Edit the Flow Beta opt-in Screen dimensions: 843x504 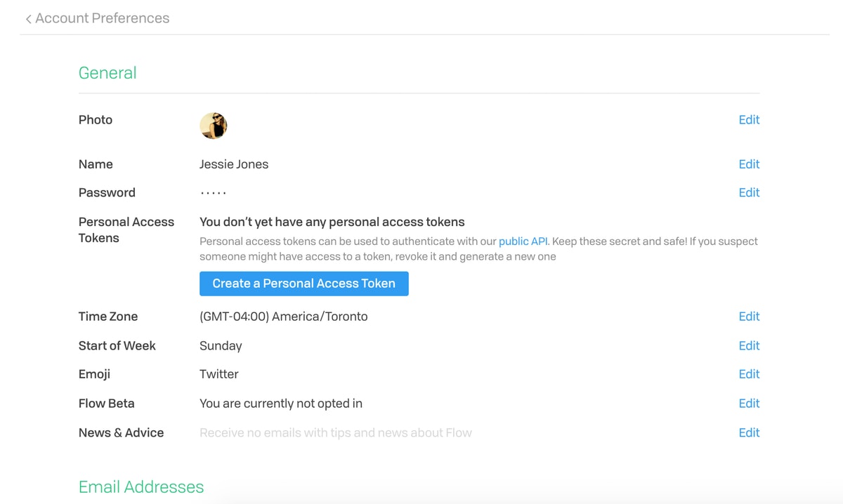coord(749,404)
